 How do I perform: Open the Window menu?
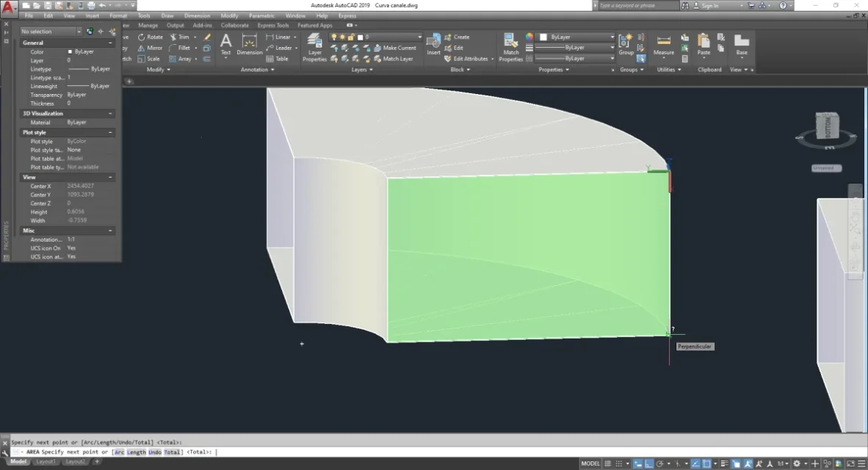[295, 16]
